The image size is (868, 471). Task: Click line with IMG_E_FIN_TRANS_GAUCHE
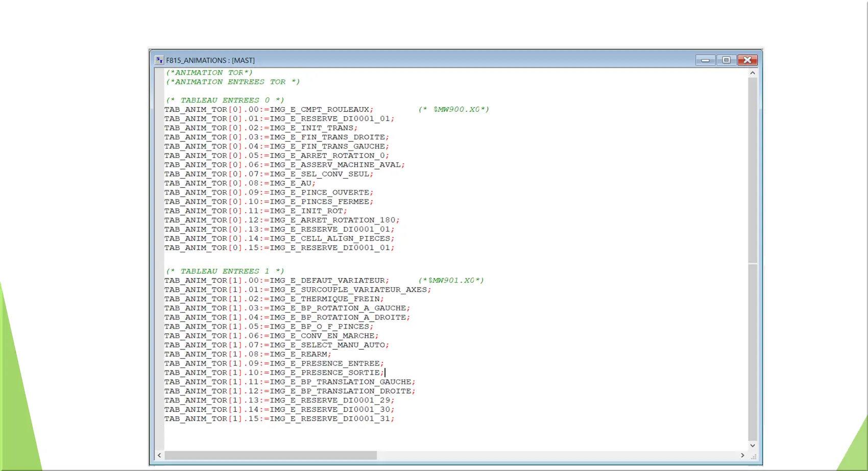(277, 146)
